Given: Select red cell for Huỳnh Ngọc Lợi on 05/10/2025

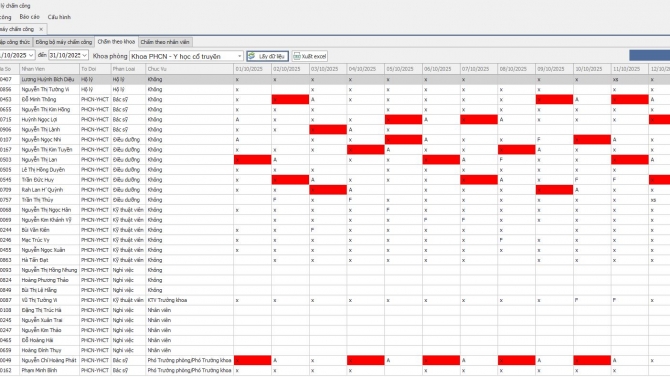Looking at the screenshot, I should tap(403, 120).
